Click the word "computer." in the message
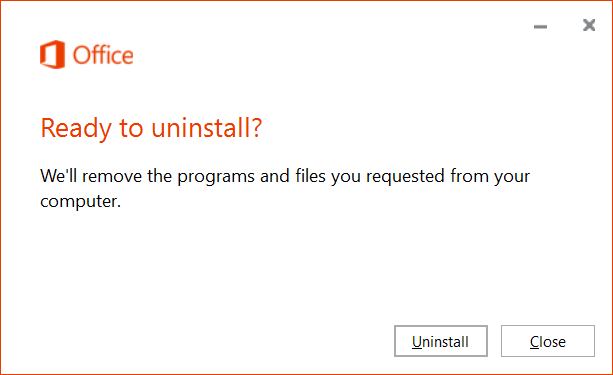 81,202
